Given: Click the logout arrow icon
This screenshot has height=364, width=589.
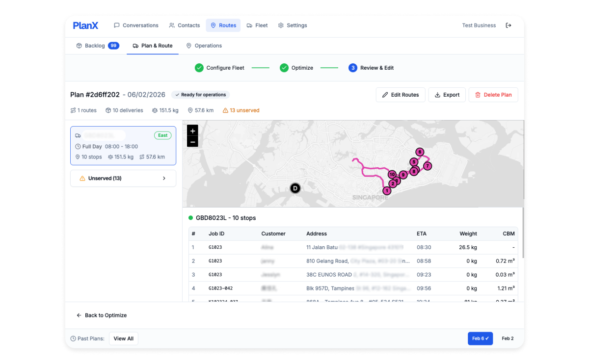Looking at the screenshot, I should [x=509, y=26].
